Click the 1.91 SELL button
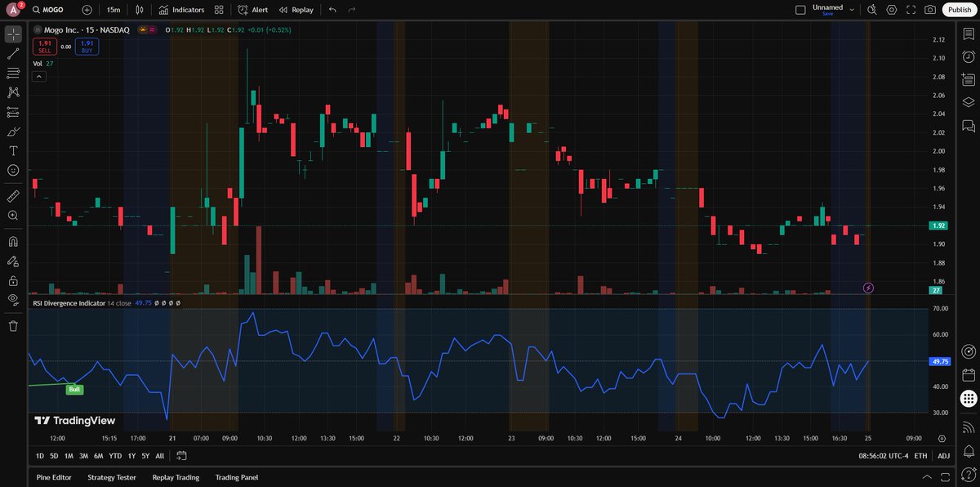Image resolution: width=980 pixels, height=487 pixels. [45, 47]
